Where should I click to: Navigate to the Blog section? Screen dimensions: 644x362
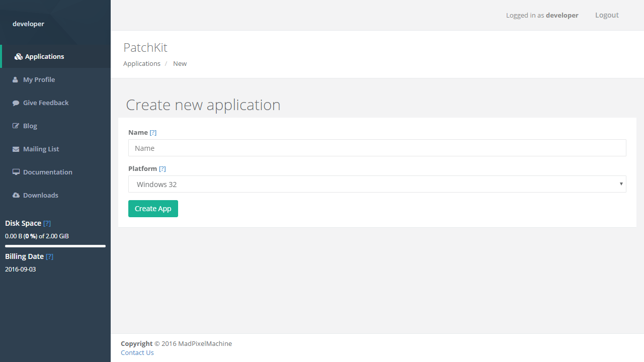point(55,126)
